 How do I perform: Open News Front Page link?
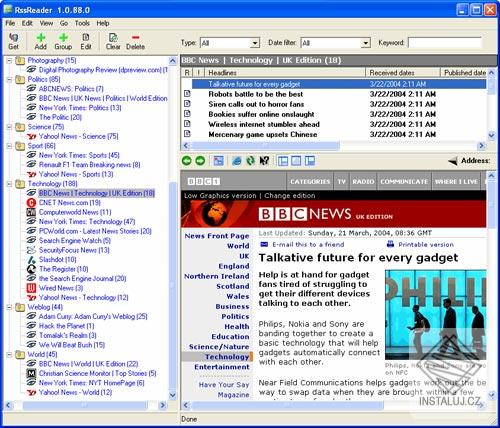(217, 236)
